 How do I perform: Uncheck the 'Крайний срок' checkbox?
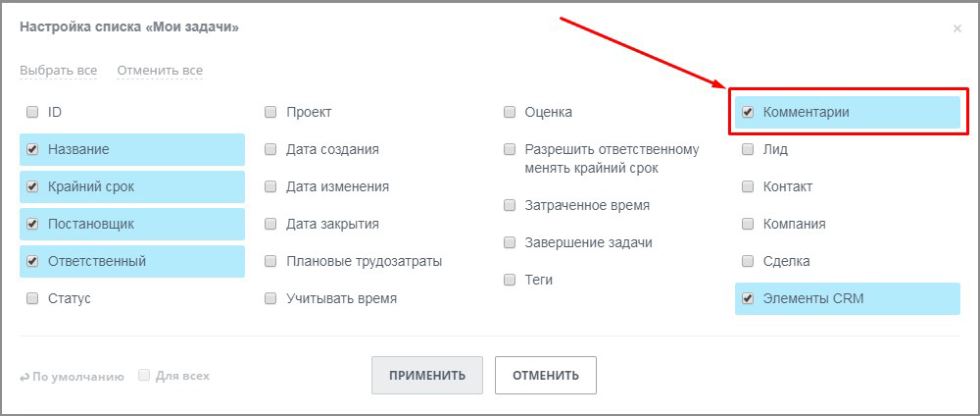tap(32, 187)
